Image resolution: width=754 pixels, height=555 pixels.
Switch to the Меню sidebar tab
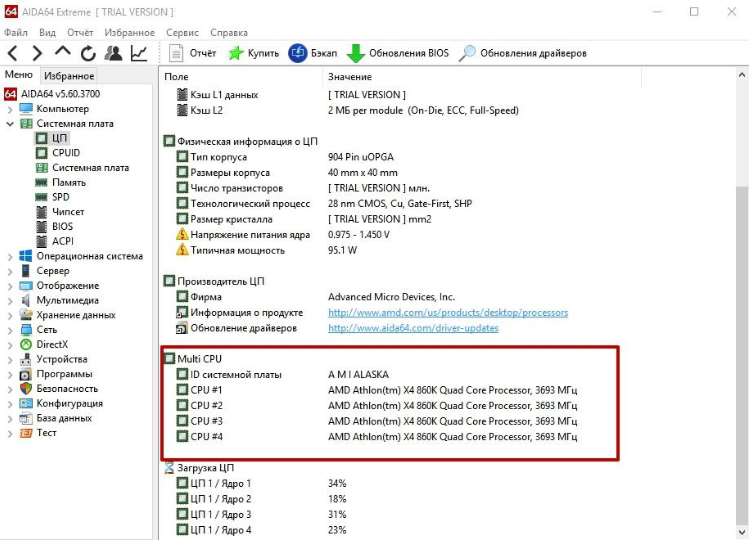[x=19, y=75]
